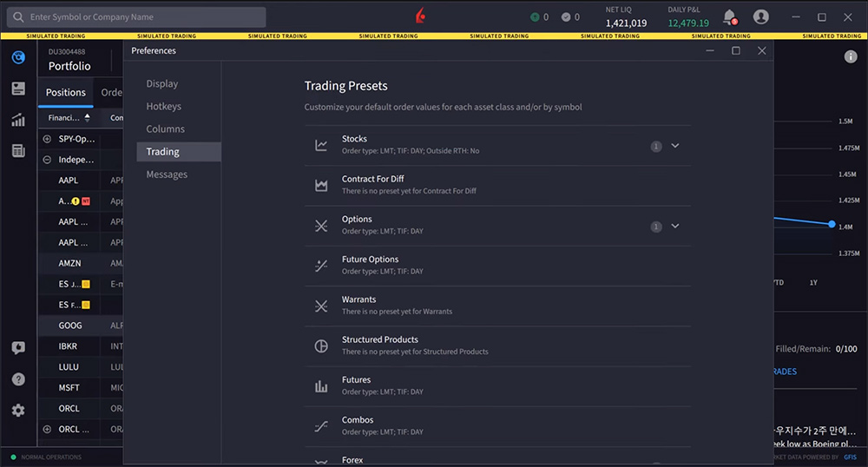Open the help question mark icon in sidebar

[18, 379]
